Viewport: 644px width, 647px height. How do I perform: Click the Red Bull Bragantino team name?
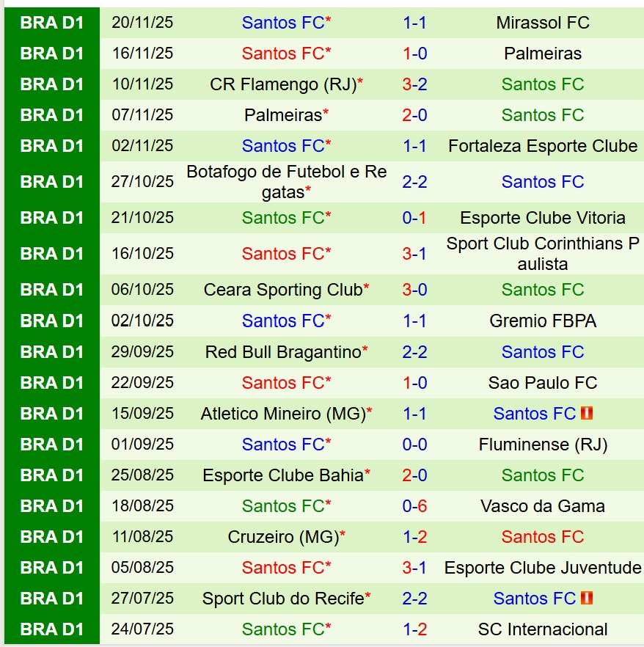283,352
